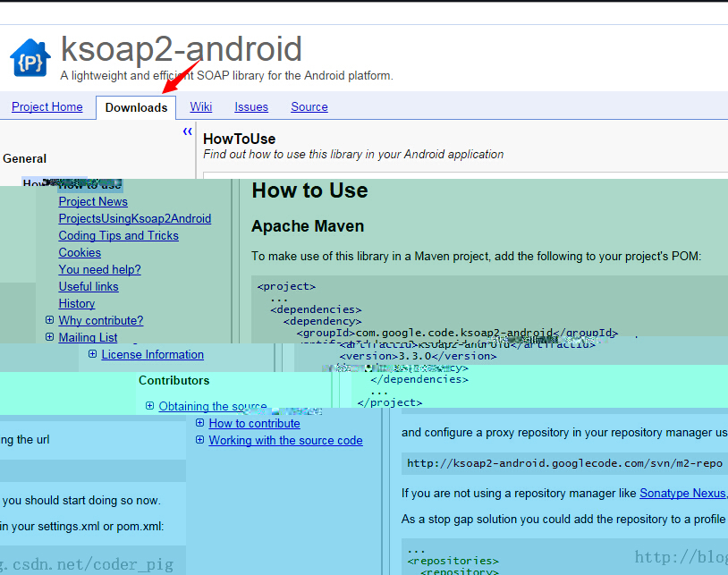728x575 pixels.
Task: Open the Project News link
Action: click(x=93, y=202)
